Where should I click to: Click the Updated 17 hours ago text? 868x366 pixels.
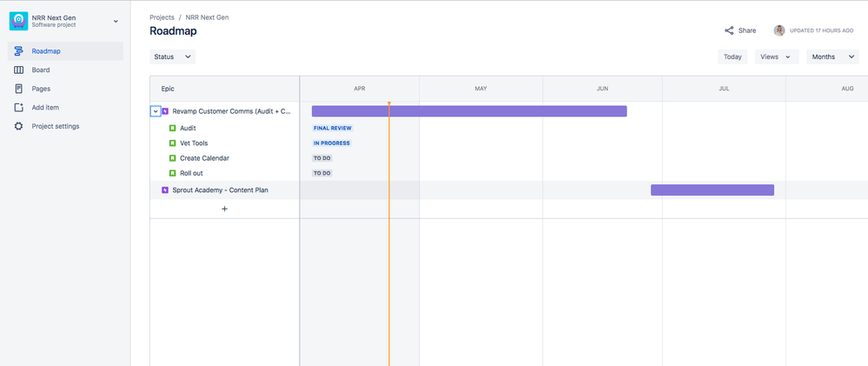[821, 30]
